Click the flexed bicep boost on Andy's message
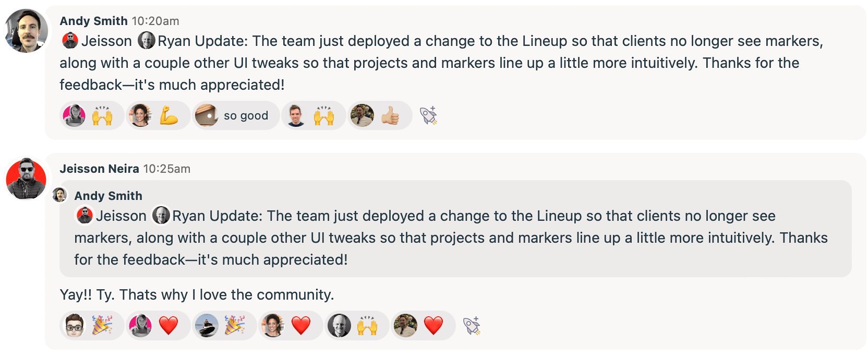This screenshot has width=868, height=355. pyautogui.click(x=158, y=115)
